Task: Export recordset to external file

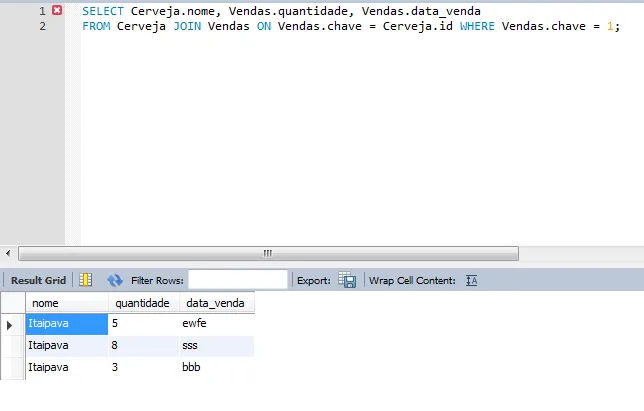Action: 347,280
